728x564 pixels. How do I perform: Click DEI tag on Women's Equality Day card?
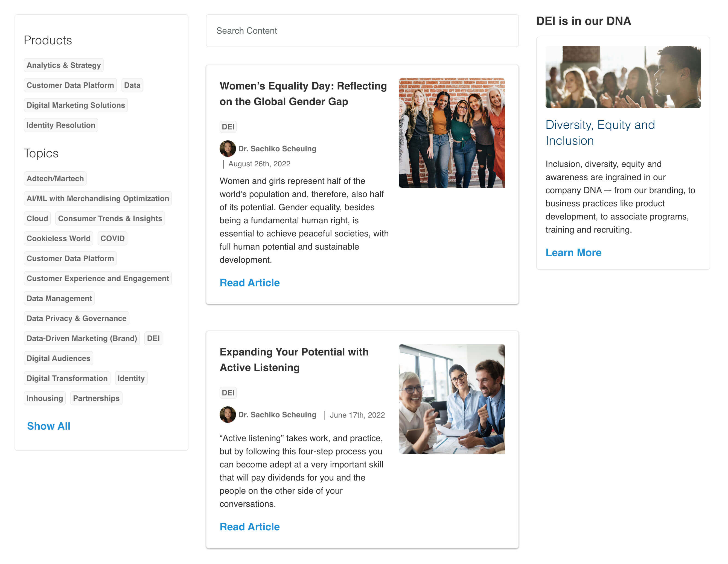pos(228,127)
